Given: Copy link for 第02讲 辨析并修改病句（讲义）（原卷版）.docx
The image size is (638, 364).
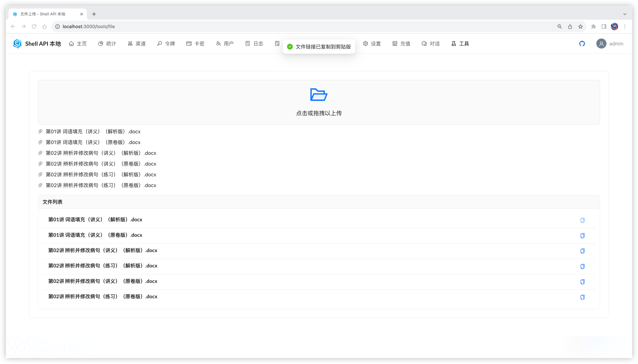Looking at the screenshot, I should (582, 282).
